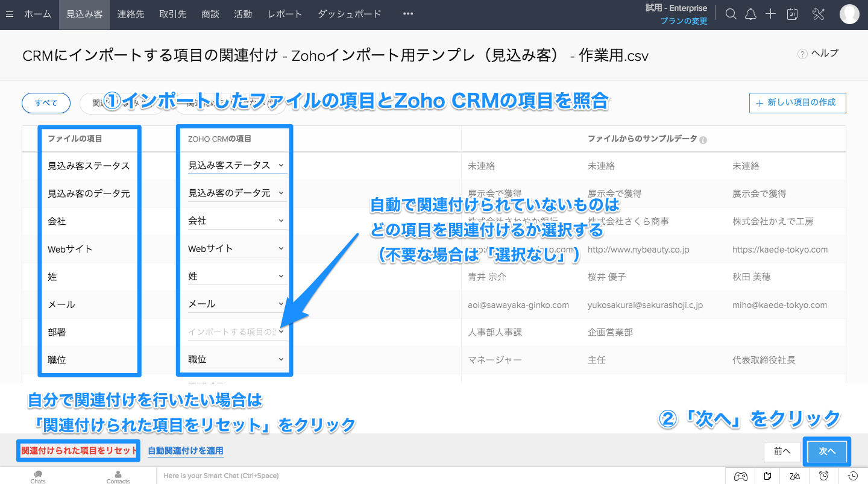Screen dimensions: 868x484
Task: Click the 前へ button
Action: click(782, 451)
